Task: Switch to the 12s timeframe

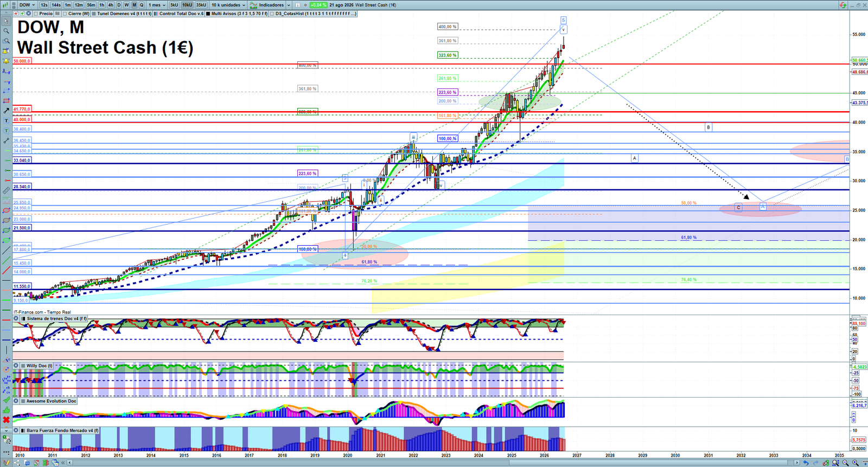Action: [x=44, y=5]
